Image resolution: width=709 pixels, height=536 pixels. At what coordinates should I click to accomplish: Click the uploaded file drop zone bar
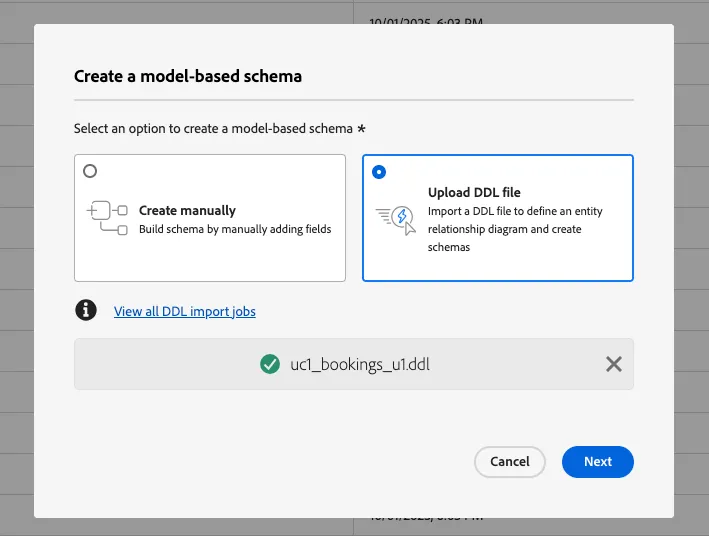click(354, 364)
